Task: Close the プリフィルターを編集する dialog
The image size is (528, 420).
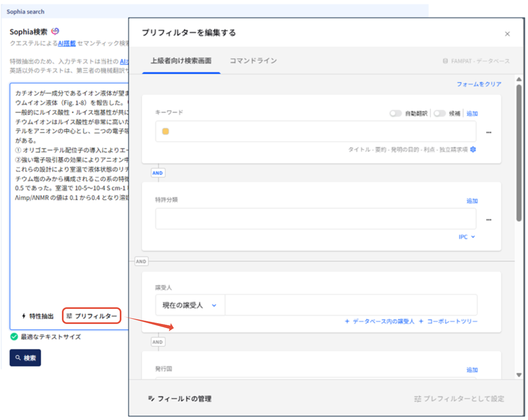Action: coord(507,34)
